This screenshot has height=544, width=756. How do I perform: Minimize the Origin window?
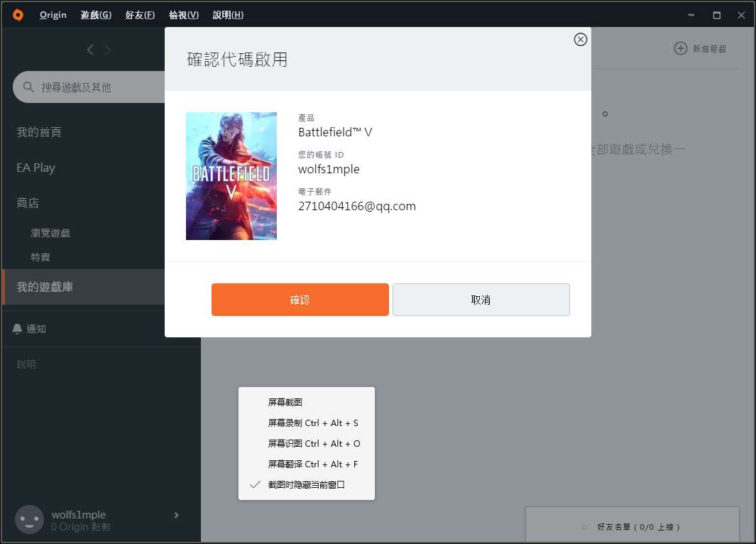click(x=691, y=15)
